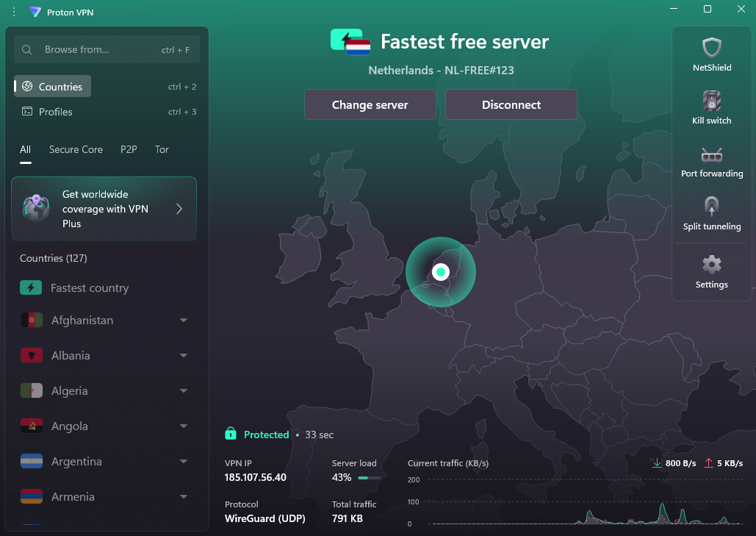The width and height of the screenshot is (756, 536).
Task: Click the Browse from search field
Action: [x=107, y=49]
